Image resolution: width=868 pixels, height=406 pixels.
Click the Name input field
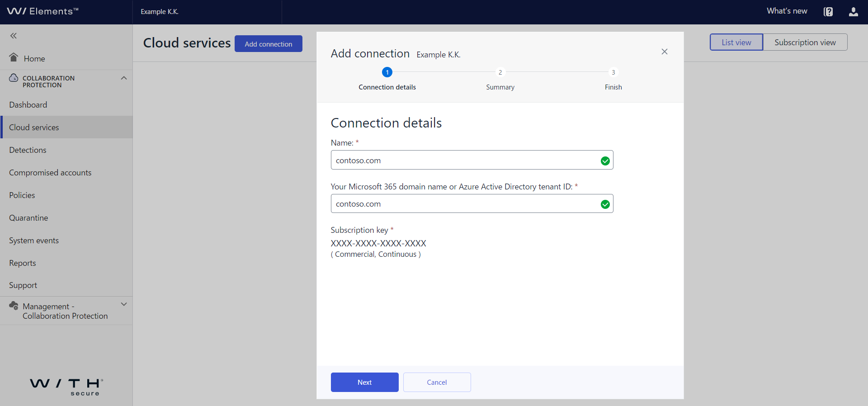pos(472,160)
